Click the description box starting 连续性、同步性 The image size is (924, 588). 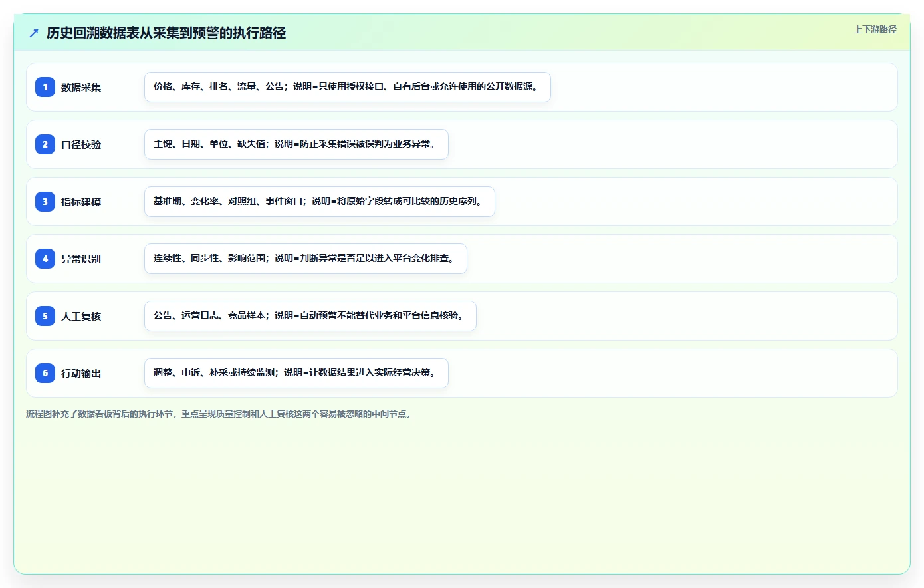306,259
